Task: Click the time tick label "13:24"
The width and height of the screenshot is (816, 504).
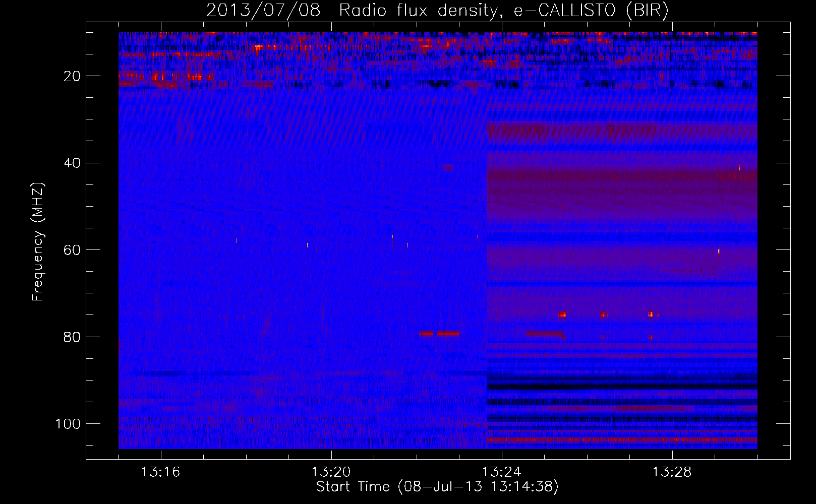Action: click(x=501, y=472)
